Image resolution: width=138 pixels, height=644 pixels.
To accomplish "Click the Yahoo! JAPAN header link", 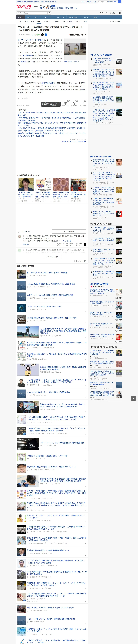I will (x=86, y=2).
